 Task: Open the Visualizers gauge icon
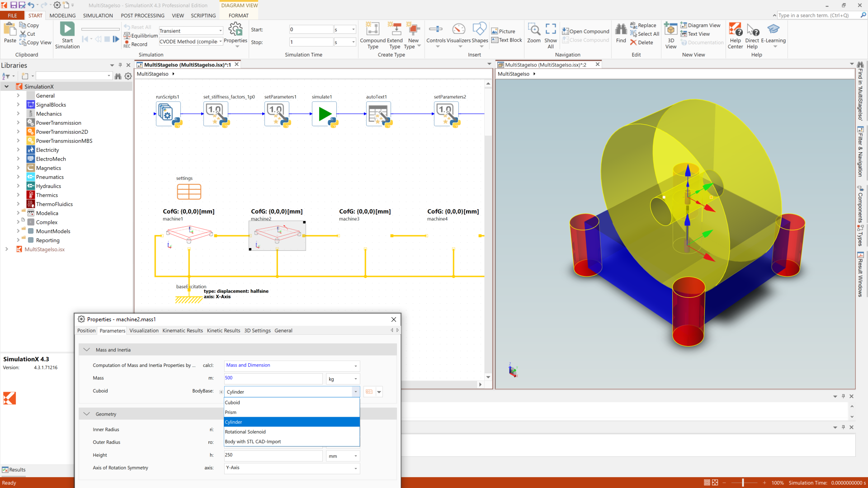458,29
